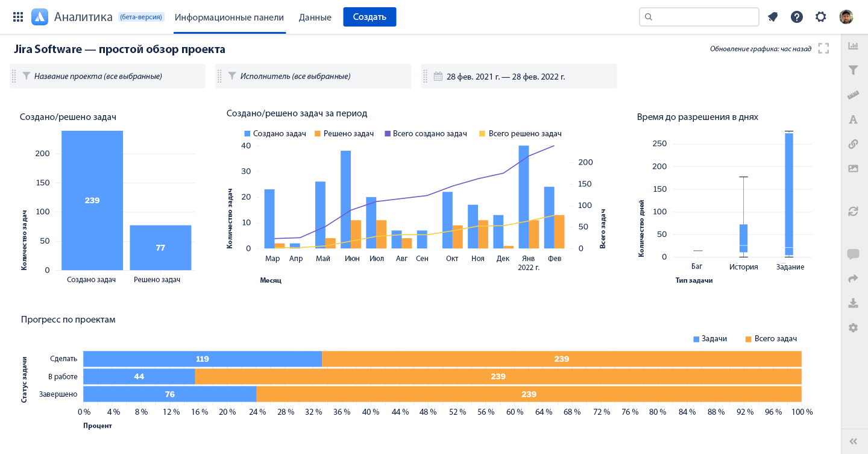Toggle 'Всего создано задач' legend series
868x454 pixels.
426,133
